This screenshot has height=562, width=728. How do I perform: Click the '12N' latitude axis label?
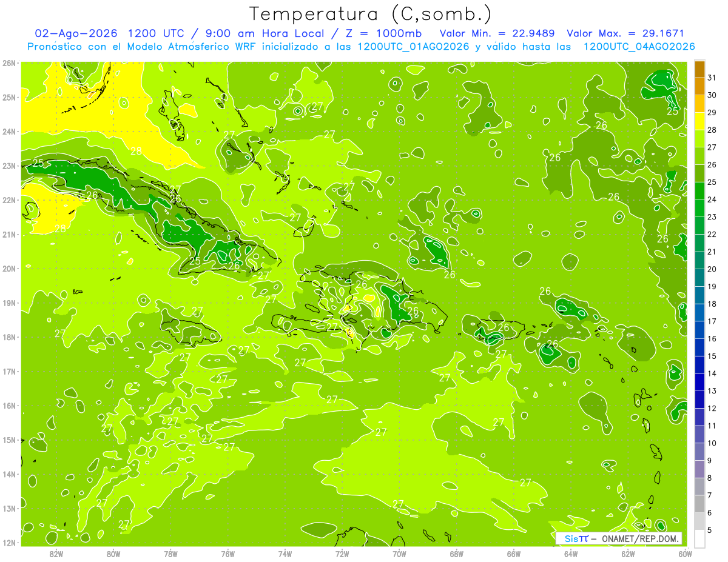(x=9, y=543)
